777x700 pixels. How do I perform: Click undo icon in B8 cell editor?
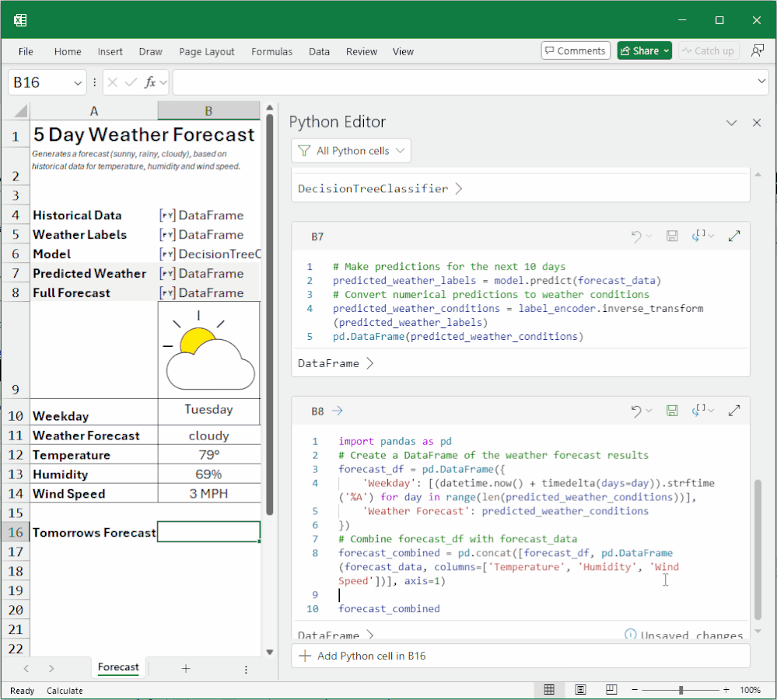tap(636, 411)
